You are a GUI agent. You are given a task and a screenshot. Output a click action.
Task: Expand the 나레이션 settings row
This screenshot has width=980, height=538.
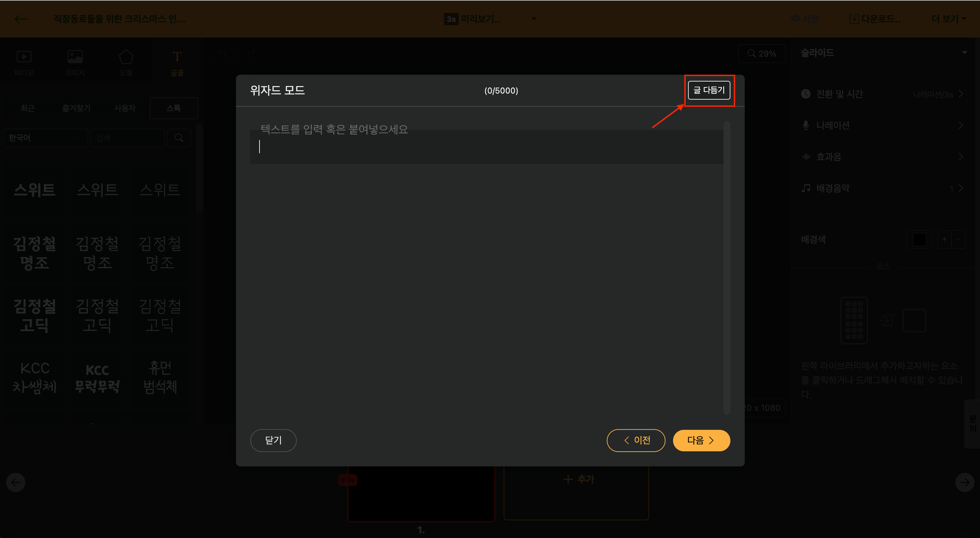tap(882, 125)
